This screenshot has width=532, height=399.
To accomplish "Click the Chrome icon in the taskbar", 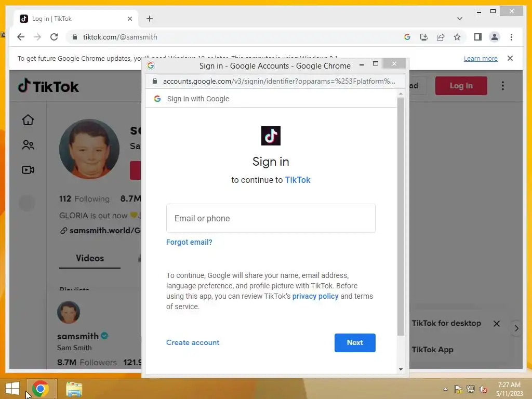I will point(41,389).
